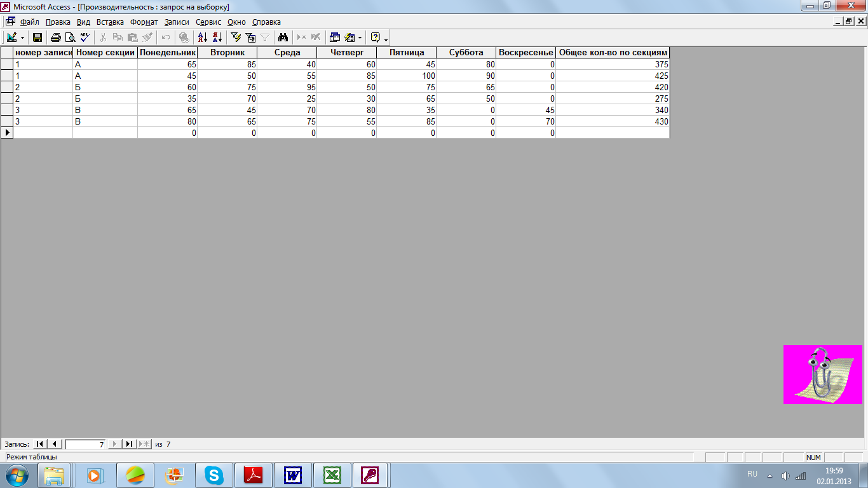
Task: Open Skype from the taskbar
Action: tap(214, 475)
